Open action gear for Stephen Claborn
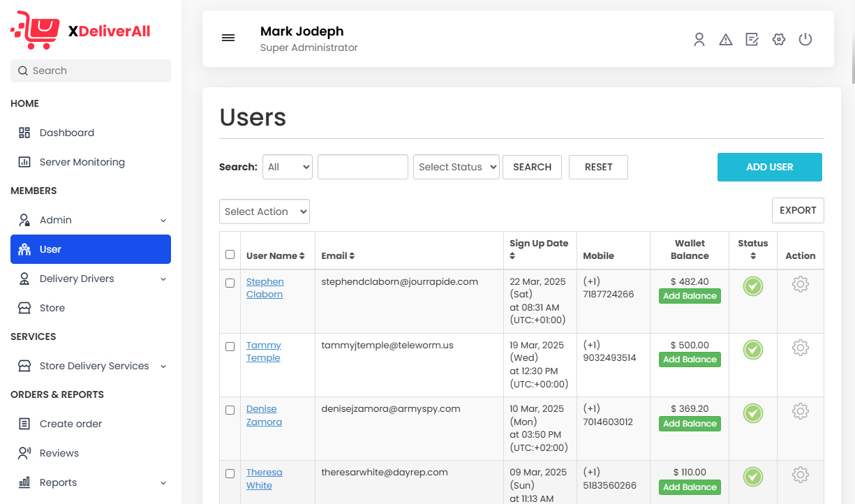 (800, 285)
